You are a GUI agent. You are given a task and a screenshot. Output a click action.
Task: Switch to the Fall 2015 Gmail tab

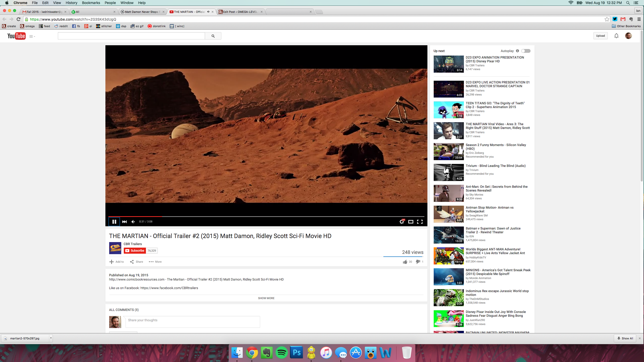[44, 12]
